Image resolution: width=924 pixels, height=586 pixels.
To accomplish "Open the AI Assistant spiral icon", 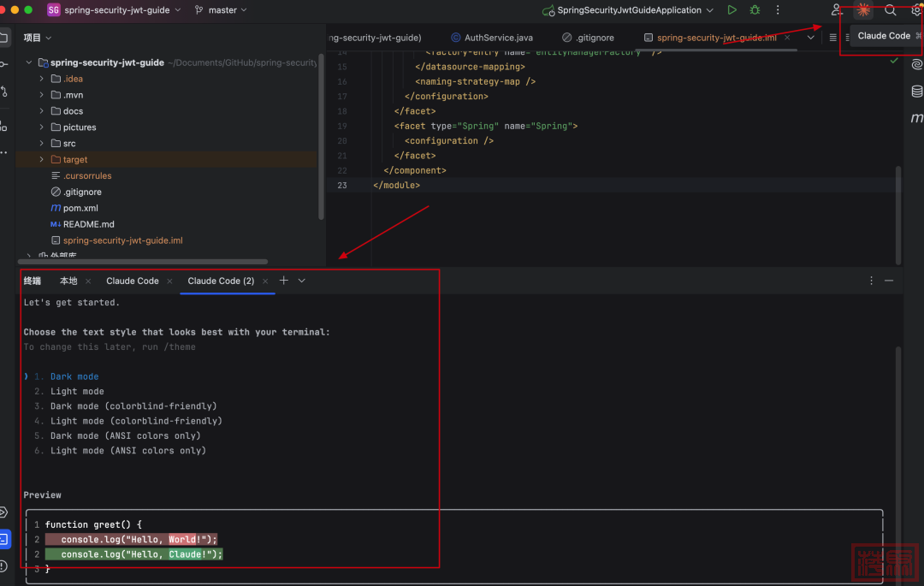I will 917,64.
